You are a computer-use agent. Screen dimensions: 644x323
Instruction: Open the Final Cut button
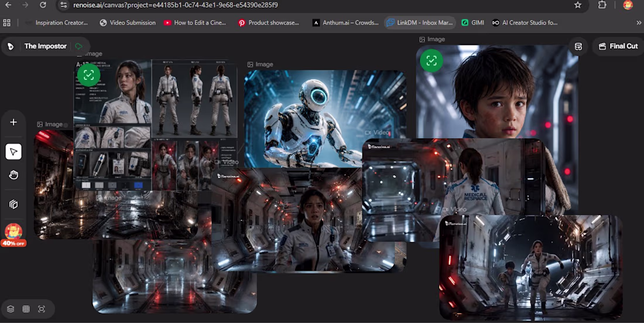(618, 46)
